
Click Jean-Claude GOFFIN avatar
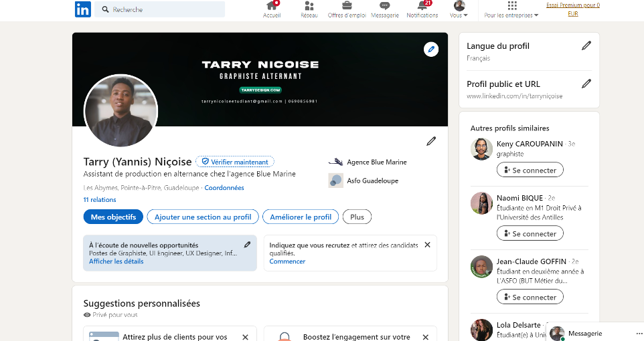[x=481, y=267]
